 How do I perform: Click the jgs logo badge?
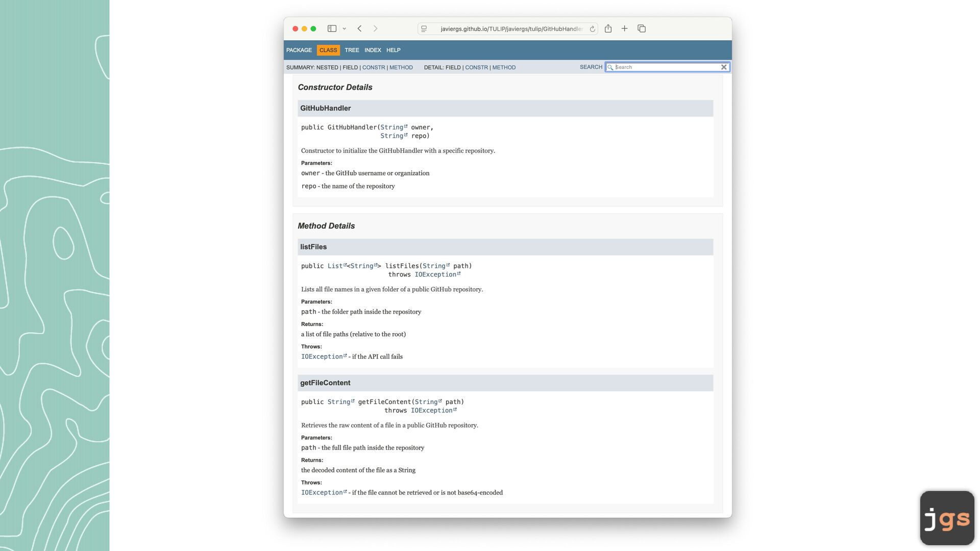coord(947,518)
